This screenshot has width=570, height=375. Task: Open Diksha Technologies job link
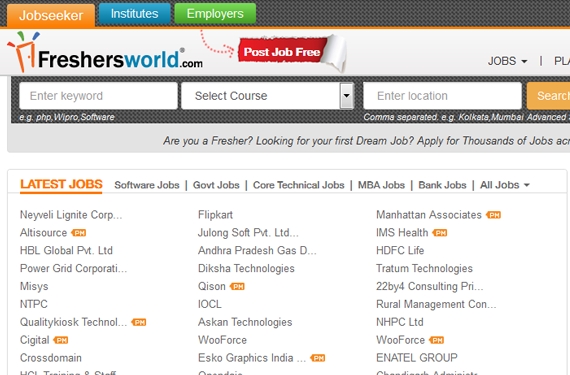(x=246, y=268)
